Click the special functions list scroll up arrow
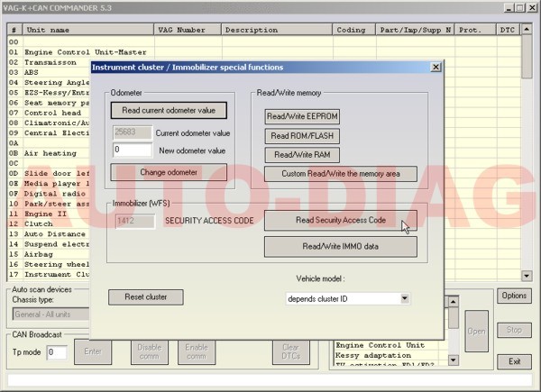This screenshot has width=541, height=392. coord(454,303)
